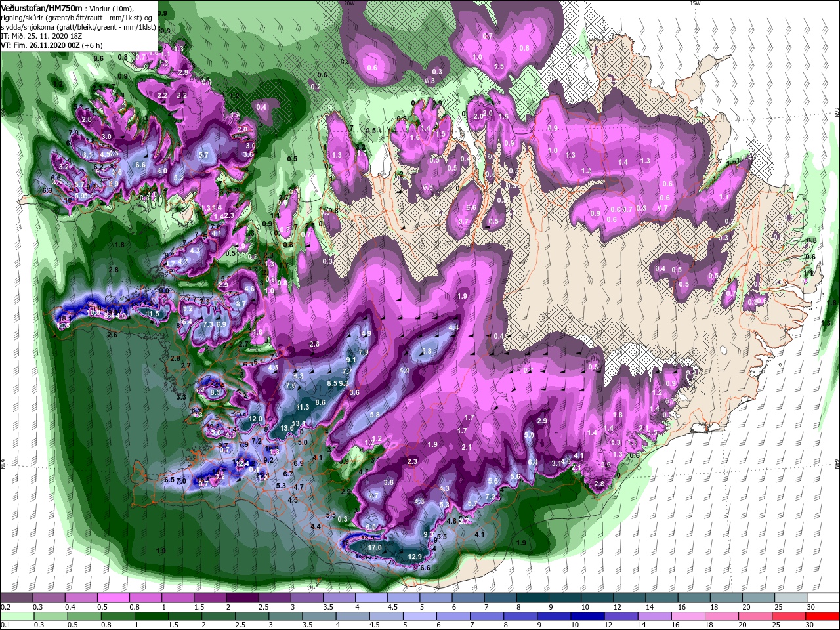Click the 'IT: Mið. 25. 11. 2020 18Z' line
Image resolution: width=840 pixels, height=630 pixels.
click(x=41, y=37)
